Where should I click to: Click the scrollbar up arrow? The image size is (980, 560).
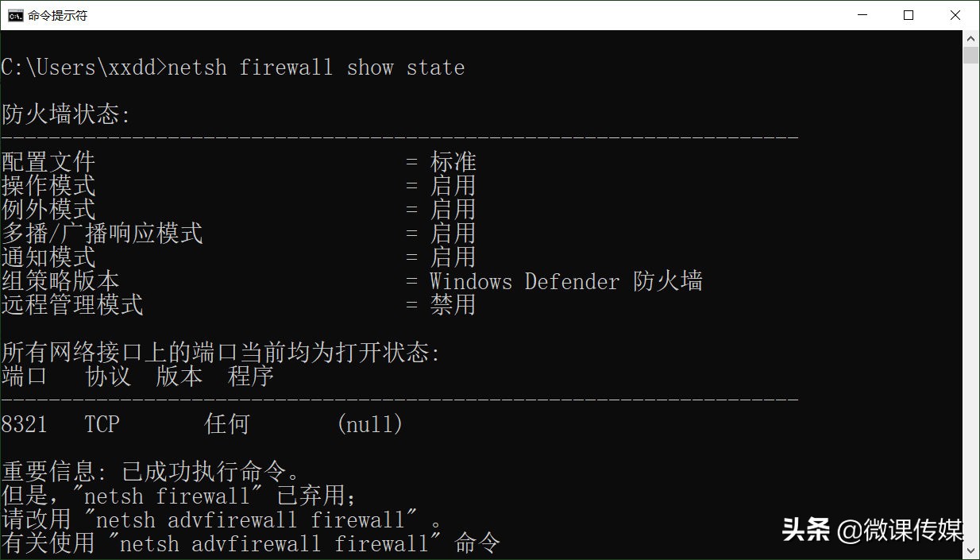tap(971, 38)
